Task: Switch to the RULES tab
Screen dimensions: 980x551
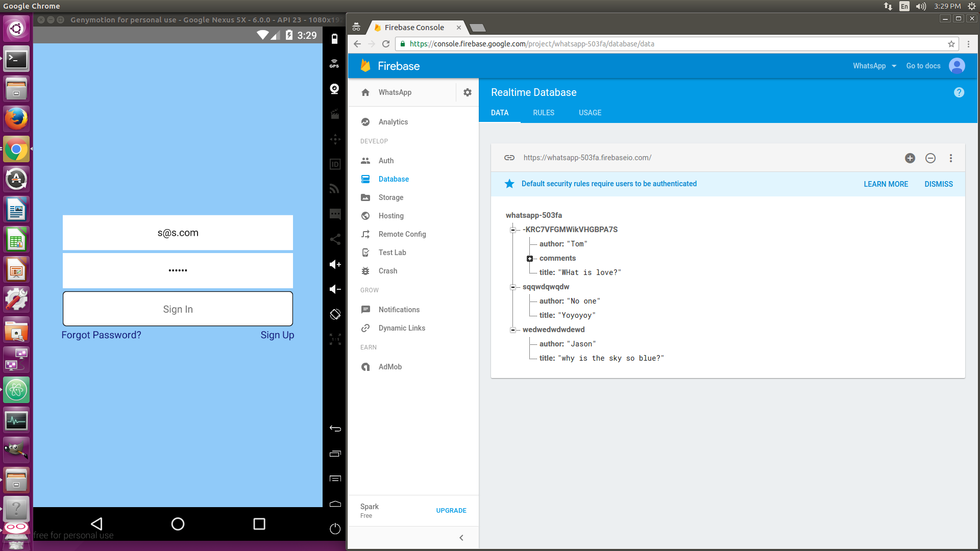Action: point(543,113)
